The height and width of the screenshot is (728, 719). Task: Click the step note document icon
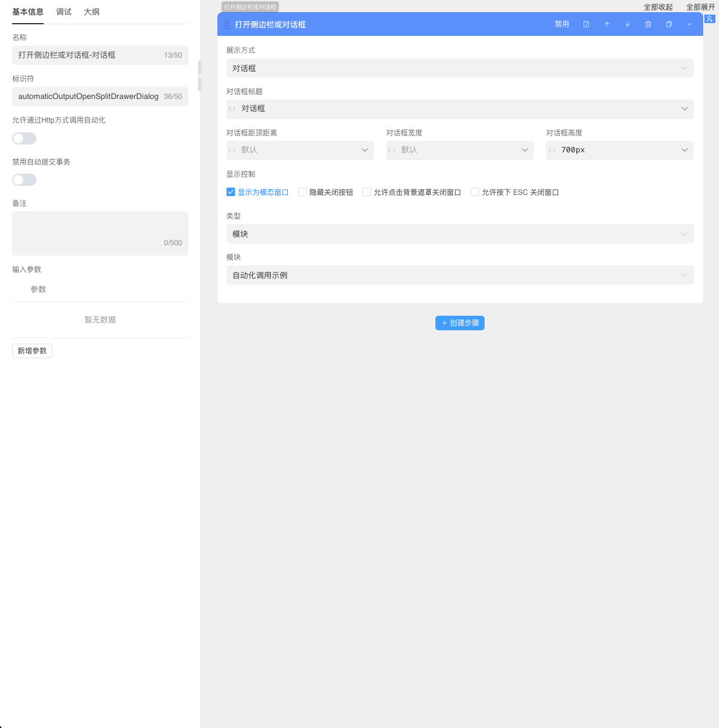586,24
